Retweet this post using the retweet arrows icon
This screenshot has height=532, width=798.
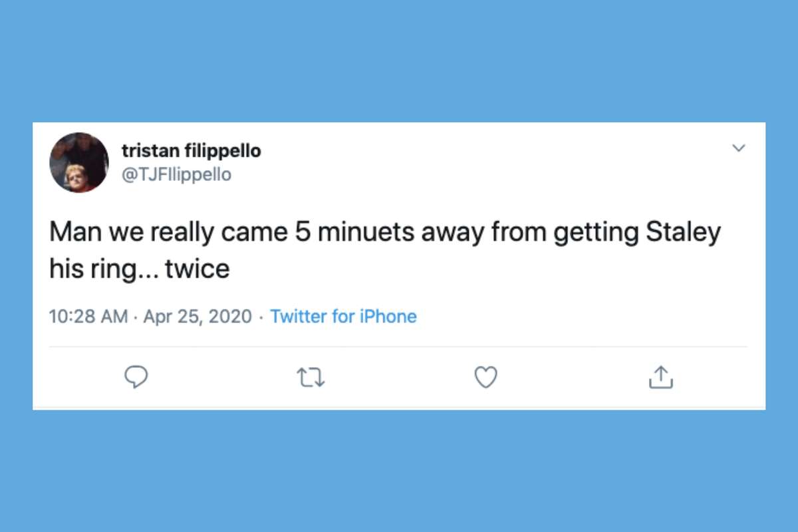pos(311,378)
